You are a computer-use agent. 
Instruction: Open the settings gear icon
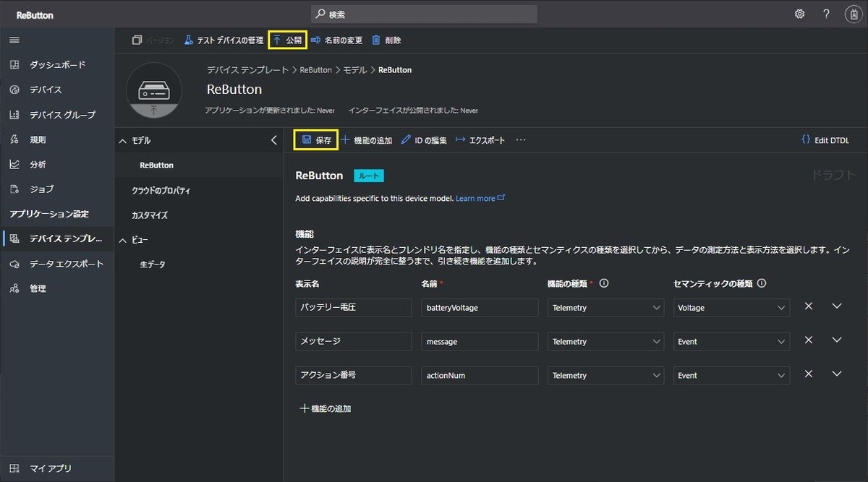tap(799, 13)
